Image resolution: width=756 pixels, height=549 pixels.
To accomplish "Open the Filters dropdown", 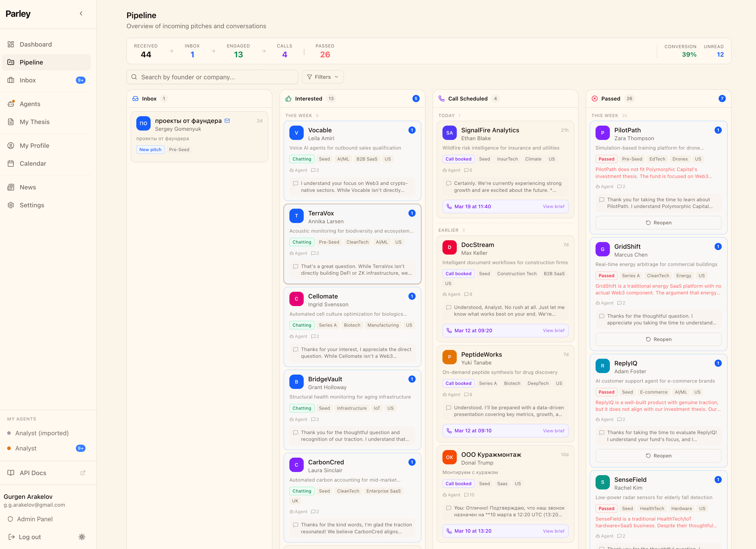I will (322, 77).
